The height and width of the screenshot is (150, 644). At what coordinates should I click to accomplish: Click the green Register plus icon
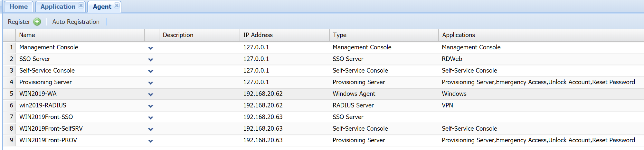(37, 22)
